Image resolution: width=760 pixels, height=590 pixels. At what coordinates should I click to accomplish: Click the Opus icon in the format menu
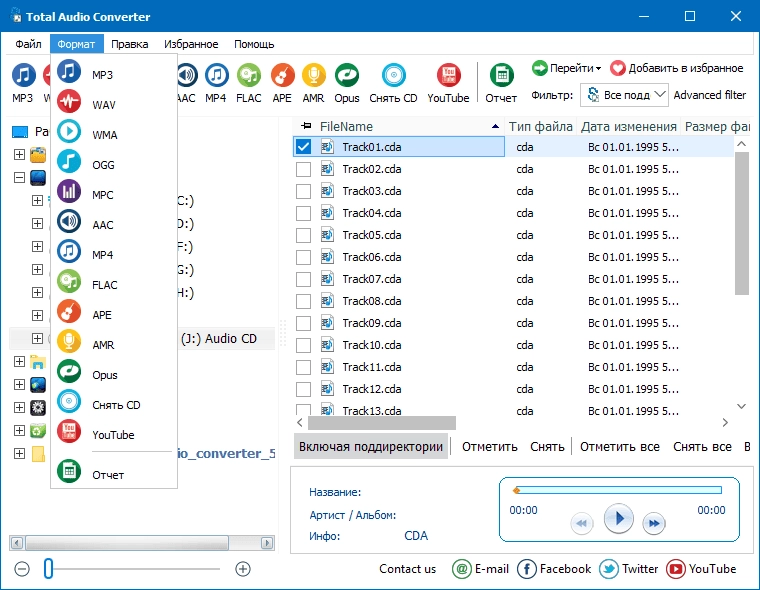click(x=69, y=371)
